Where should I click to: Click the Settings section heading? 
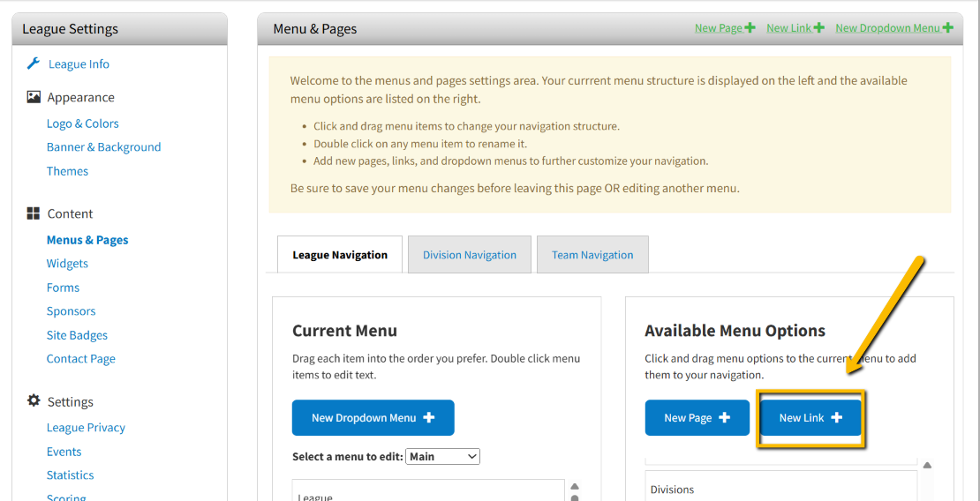coord(71,401)
